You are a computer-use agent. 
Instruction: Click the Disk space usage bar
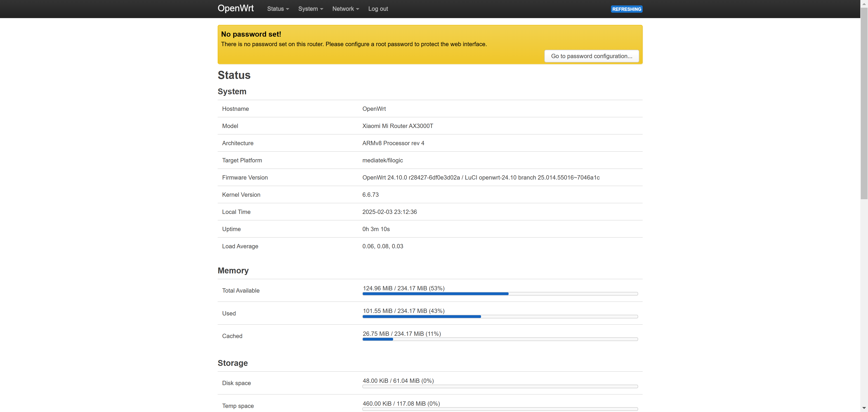click(500, 386)
